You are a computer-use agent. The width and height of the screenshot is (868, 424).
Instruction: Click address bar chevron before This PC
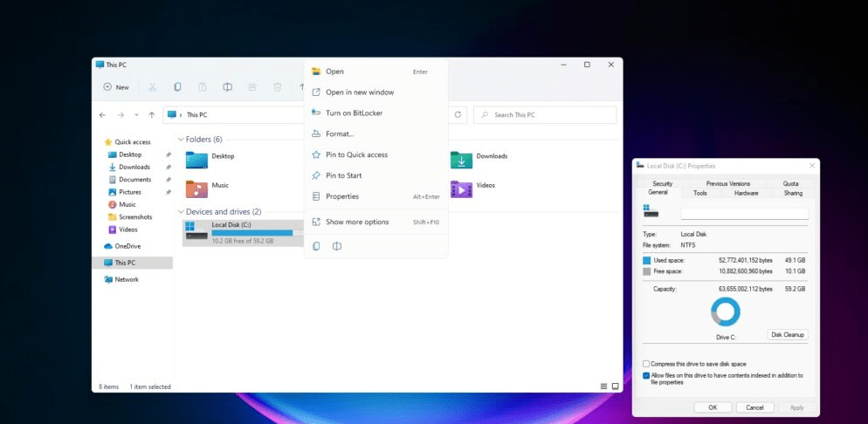[x=181, y=115]
